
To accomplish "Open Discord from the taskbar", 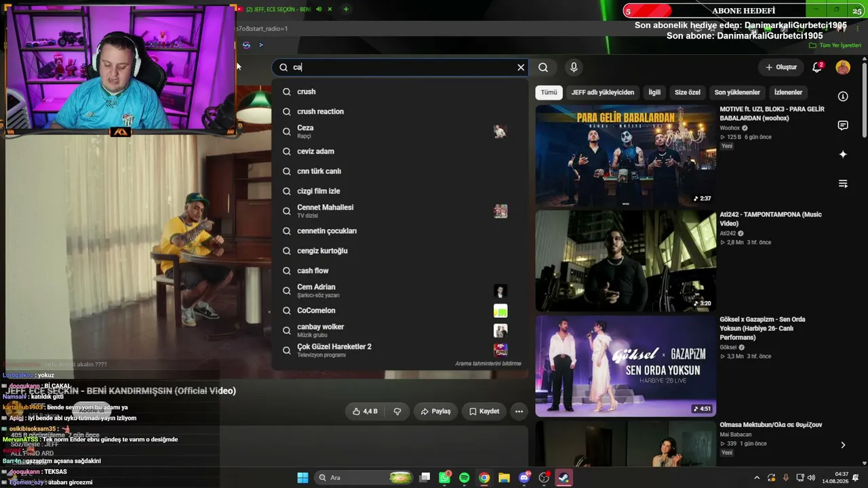I will [524, 478].
